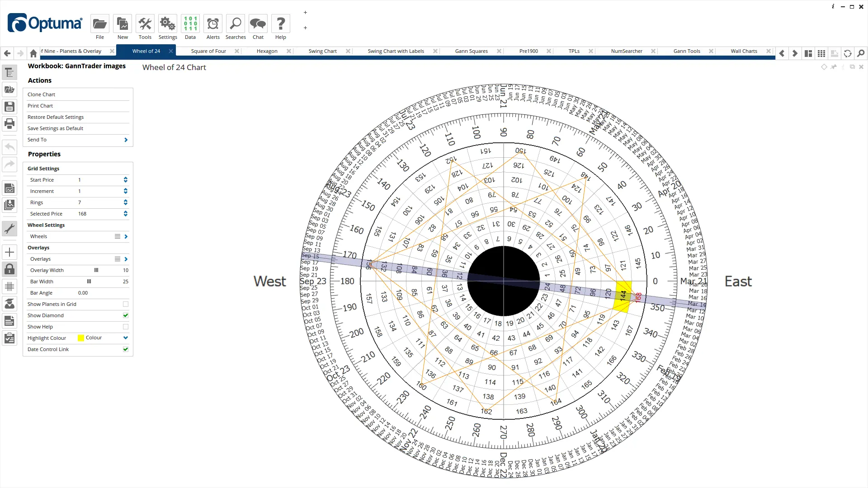Close the Wheel of 24 tab
Viewport: 868px width, 488px height.
pos(171,51)
